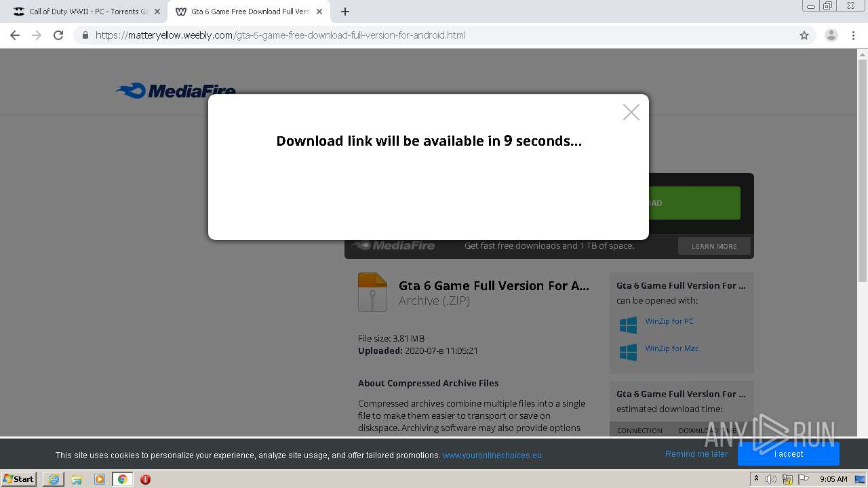Click the MediaFire logo in promo bar

point(394,245)
